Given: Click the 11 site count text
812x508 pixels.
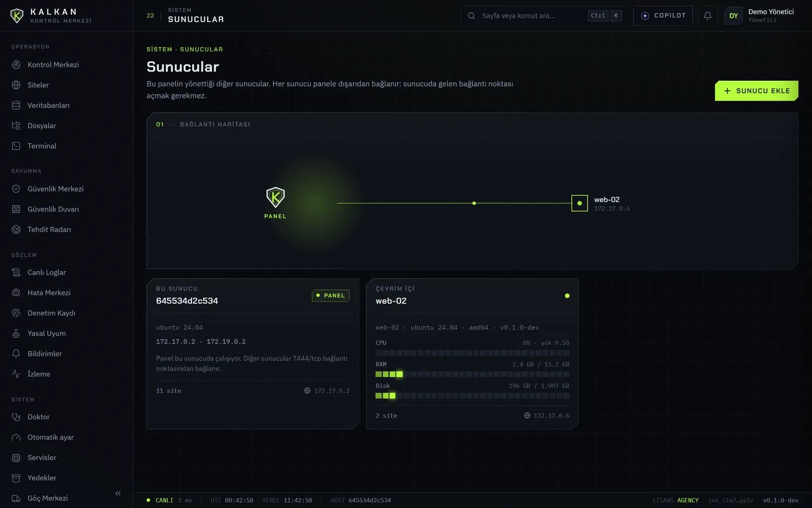Looking at the screenshot, I should [168, 391].
